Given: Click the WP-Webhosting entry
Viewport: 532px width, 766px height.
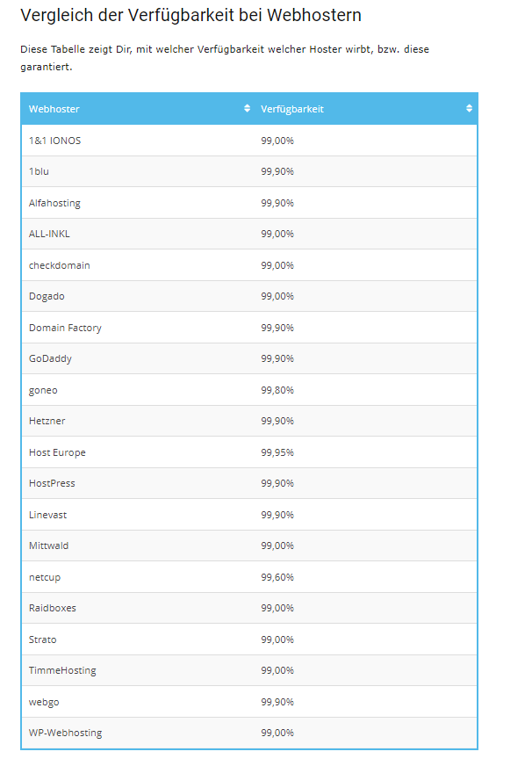Looking at the screenshot, I should point(65,733).
